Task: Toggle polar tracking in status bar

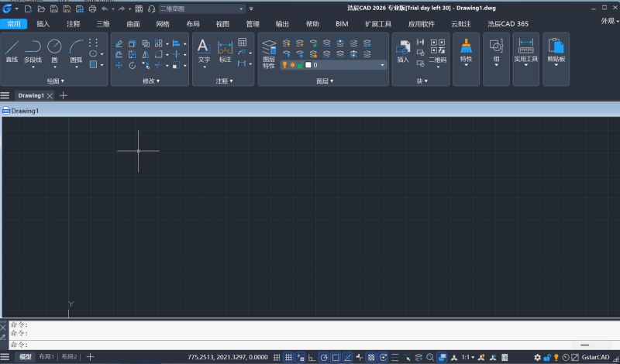Action: click(x=324, y=357)
